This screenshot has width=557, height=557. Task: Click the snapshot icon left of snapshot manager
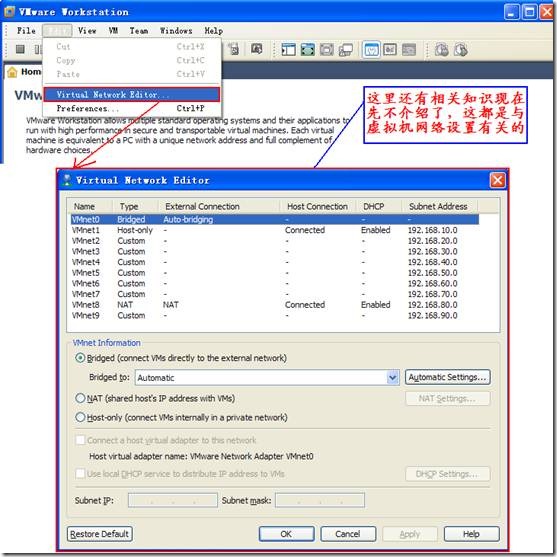pos(234,49)
